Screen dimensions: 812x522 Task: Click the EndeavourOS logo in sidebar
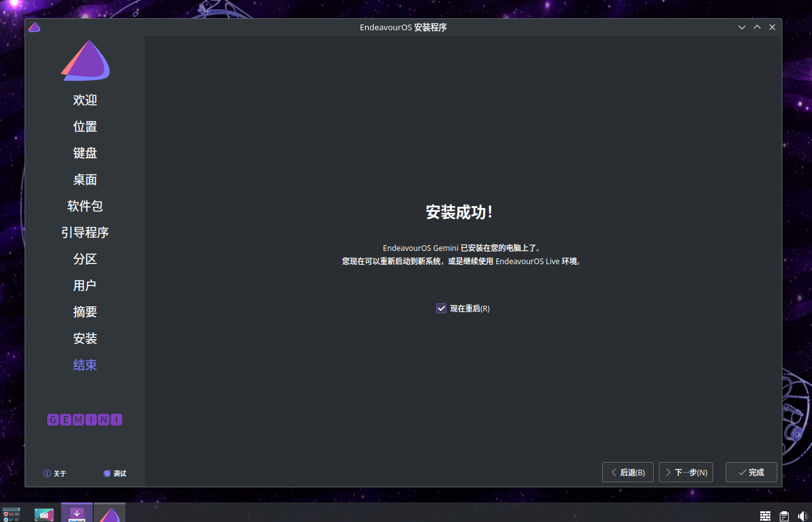click(x=85, y=61)
